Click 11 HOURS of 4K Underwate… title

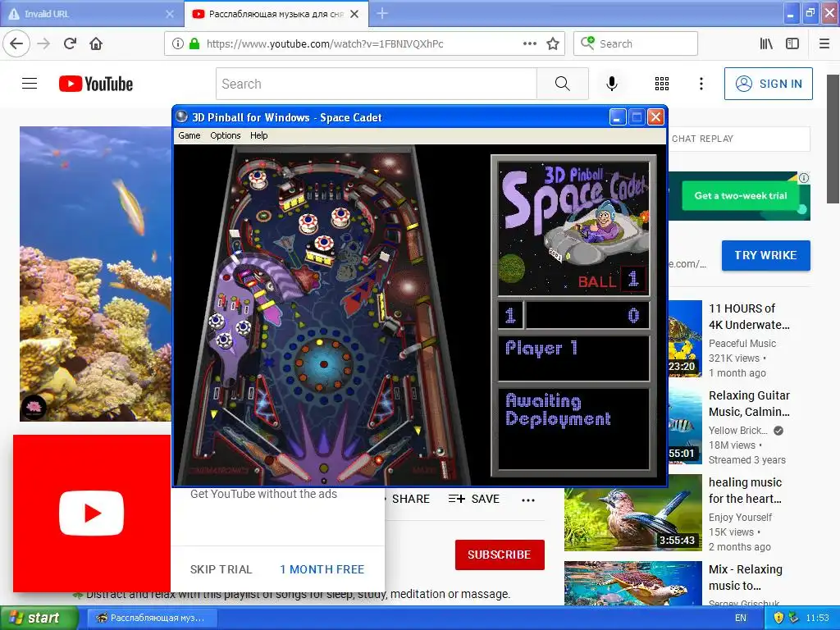click(749, 317)
